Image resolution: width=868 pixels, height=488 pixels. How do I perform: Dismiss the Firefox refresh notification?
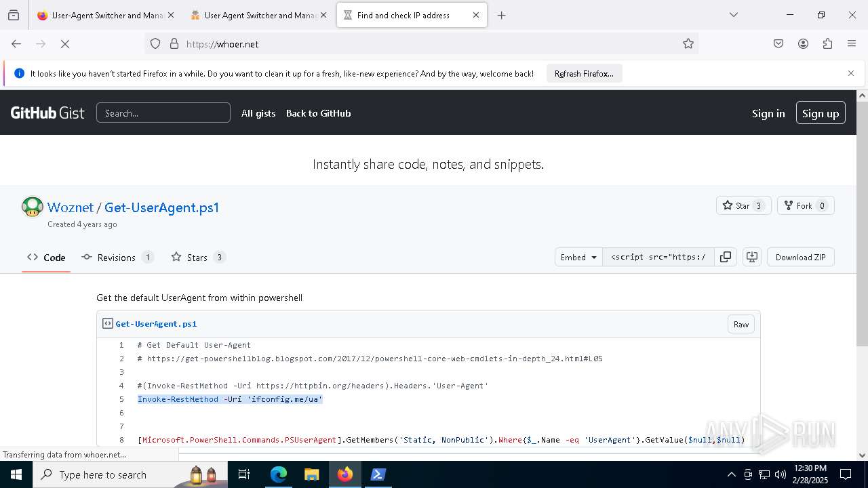pyautogui.click(x=851, y=73)
